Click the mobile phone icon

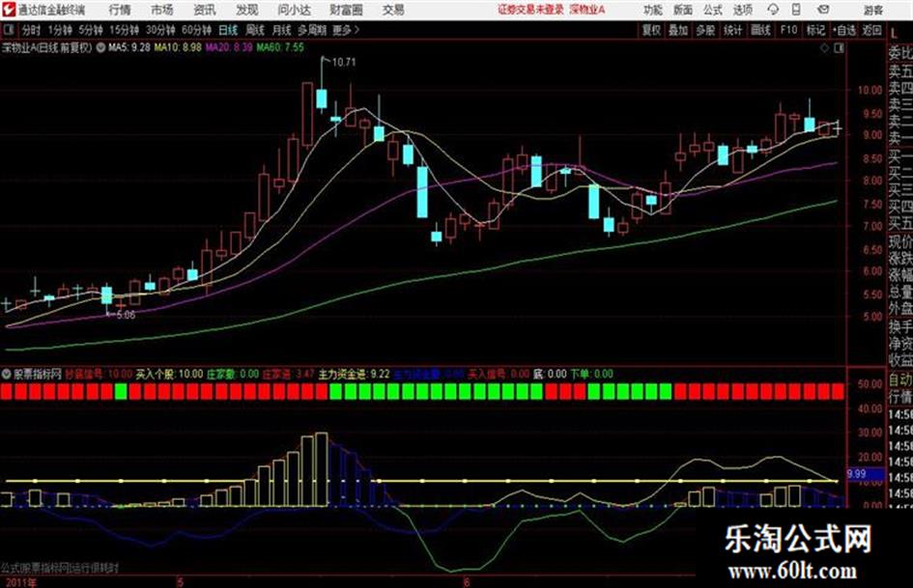pos(796,10)
